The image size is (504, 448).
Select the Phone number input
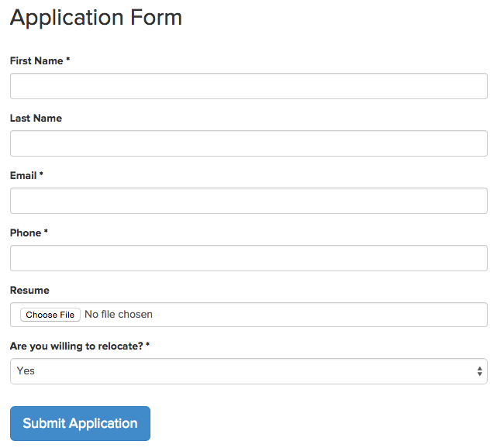pos(248,258)
